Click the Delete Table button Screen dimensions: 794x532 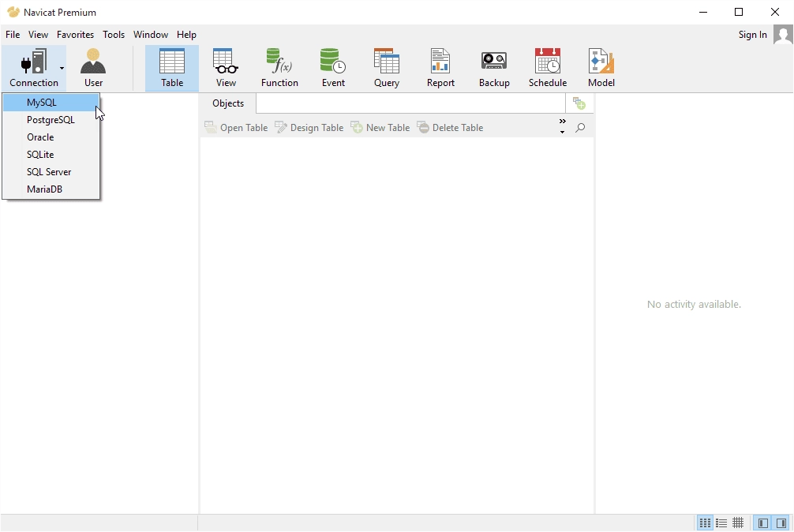click(450, 128)
